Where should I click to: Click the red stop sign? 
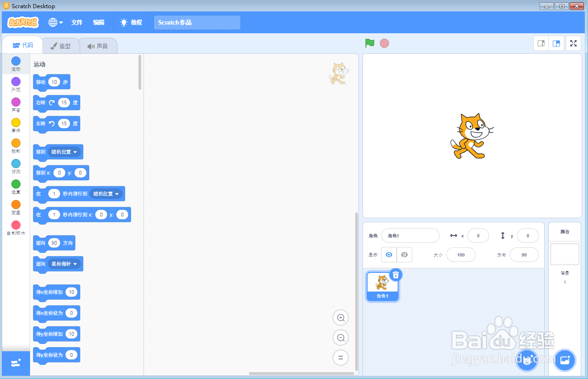pos(384,43)
